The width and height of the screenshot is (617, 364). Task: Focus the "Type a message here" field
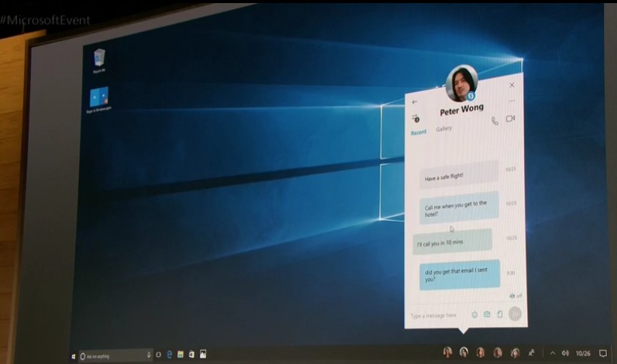pyautogui.click(x=433, y=315)
